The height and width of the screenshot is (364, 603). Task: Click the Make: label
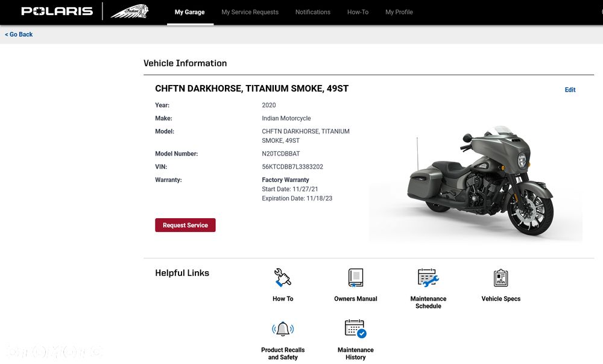pos(163,118)
